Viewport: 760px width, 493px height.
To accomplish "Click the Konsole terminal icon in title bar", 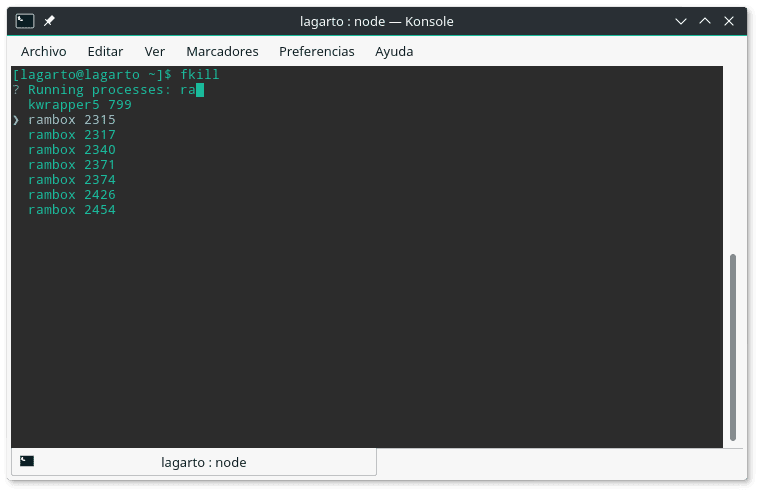I will pyautogui.click(x=25, y=21).
